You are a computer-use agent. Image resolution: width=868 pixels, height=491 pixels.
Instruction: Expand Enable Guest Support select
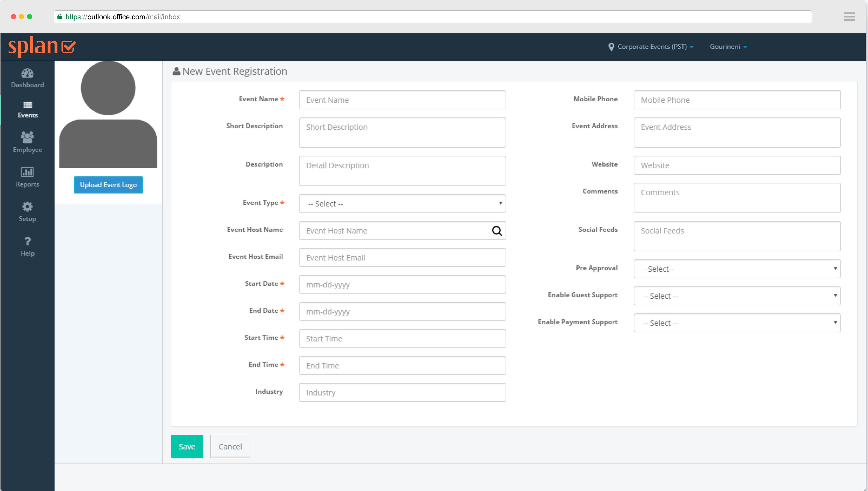coord(737,296)
